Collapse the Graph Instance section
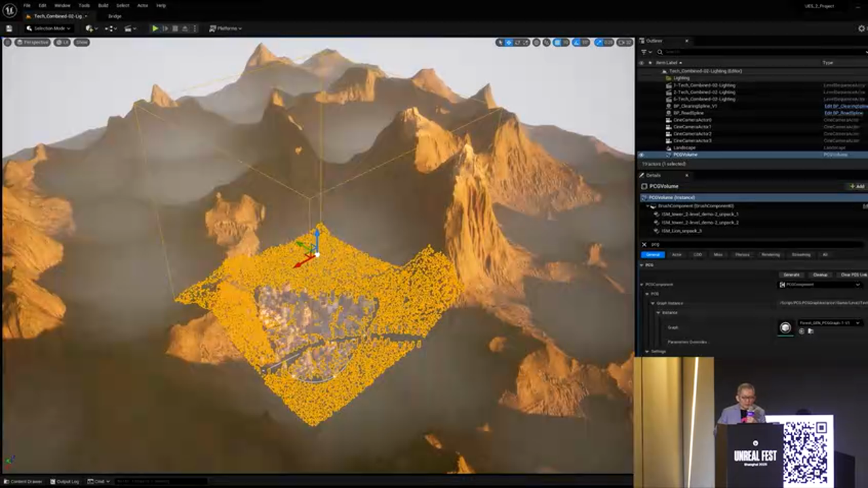This screenshot has height=488, width=868. pyautogui.click(x=652, y=303)
